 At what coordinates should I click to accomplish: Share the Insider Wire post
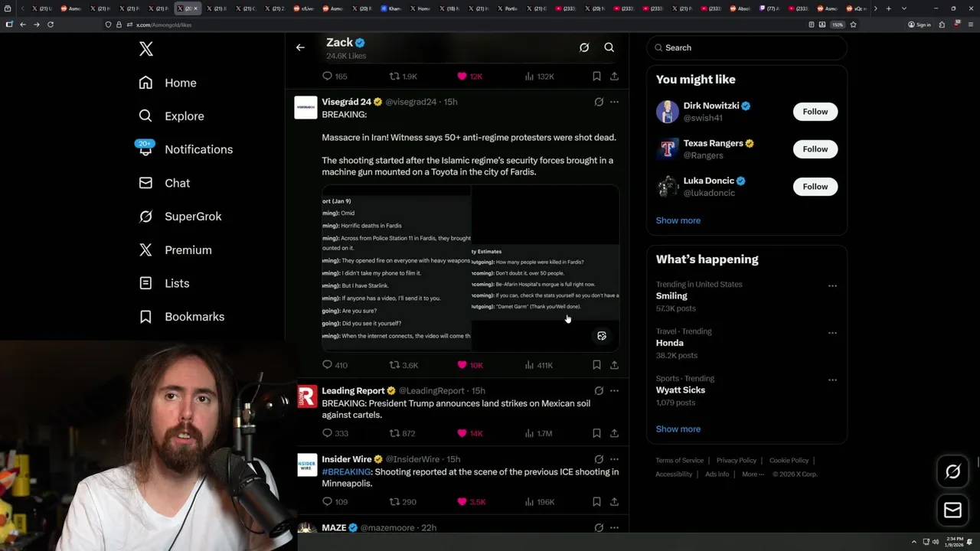[614, 502]
